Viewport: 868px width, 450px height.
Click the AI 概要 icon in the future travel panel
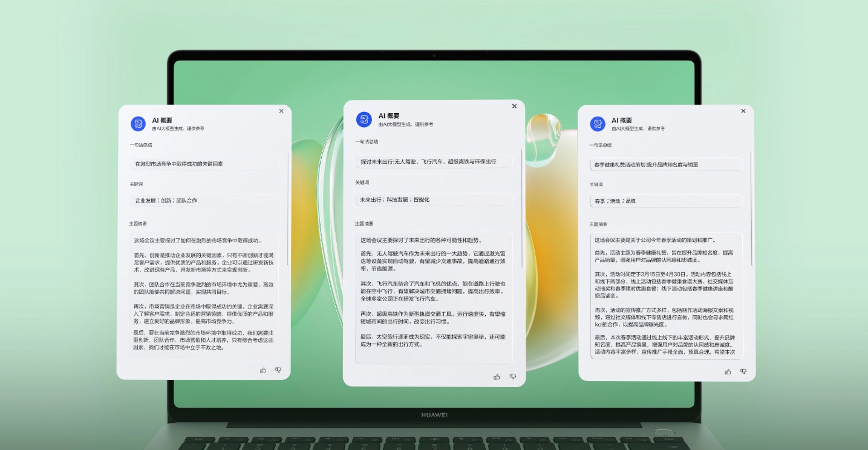364,119
